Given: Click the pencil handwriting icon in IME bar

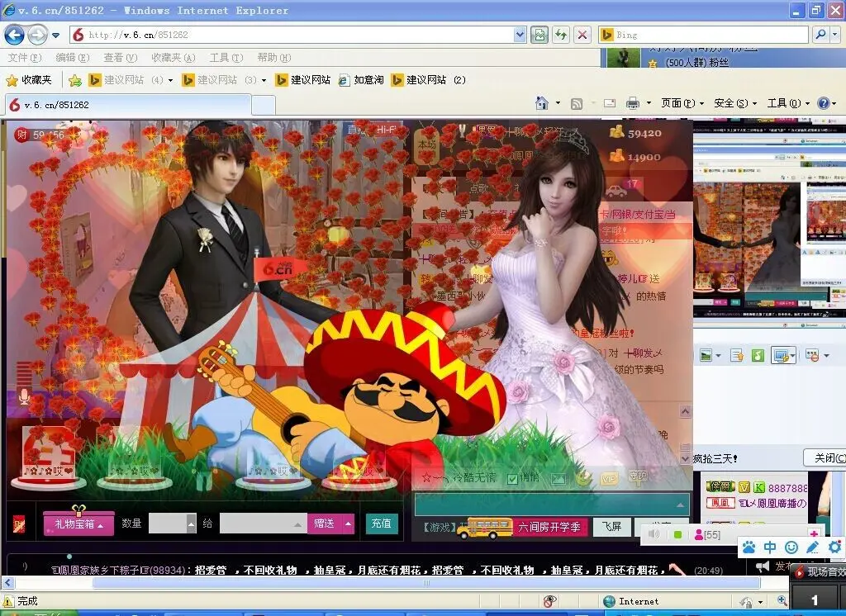Looking at the screenshot, I should coord(812,547).
